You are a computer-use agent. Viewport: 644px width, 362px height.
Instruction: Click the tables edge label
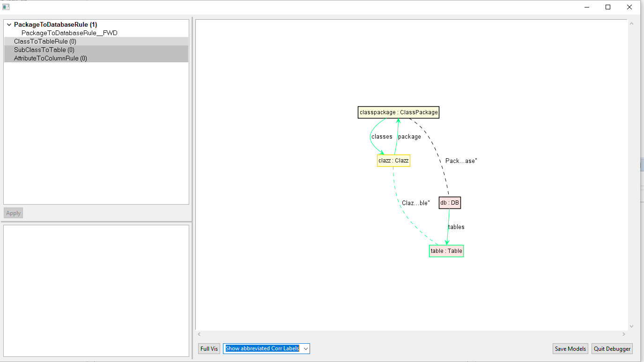(457, 227)
